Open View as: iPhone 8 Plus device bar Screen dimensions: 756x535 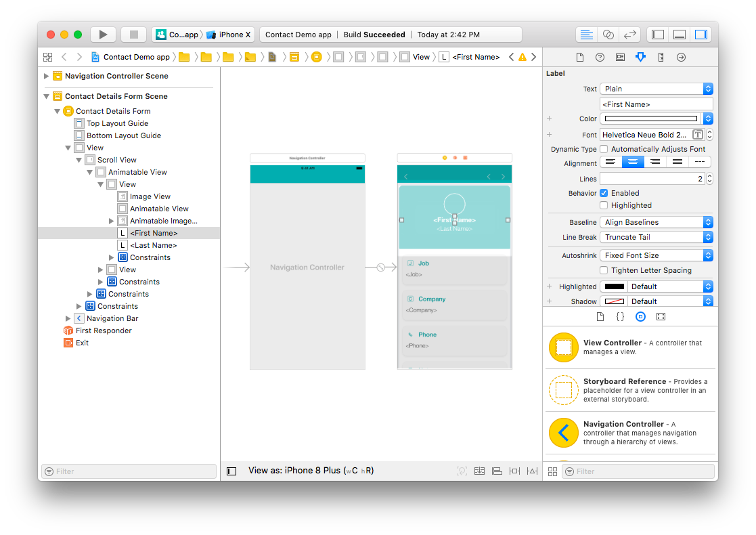pyautogui.click(x=311, y=471)
